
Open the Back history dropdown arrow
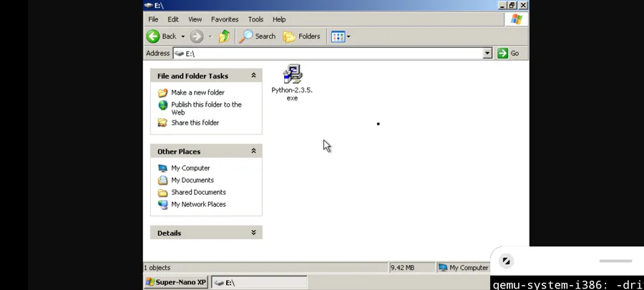[182, 37]
